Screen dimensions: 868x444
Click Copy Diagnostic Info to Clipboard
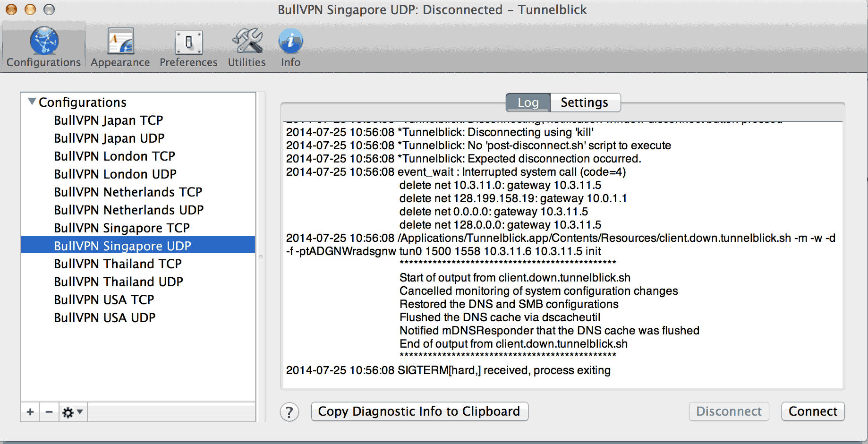(x=419, y=411)
